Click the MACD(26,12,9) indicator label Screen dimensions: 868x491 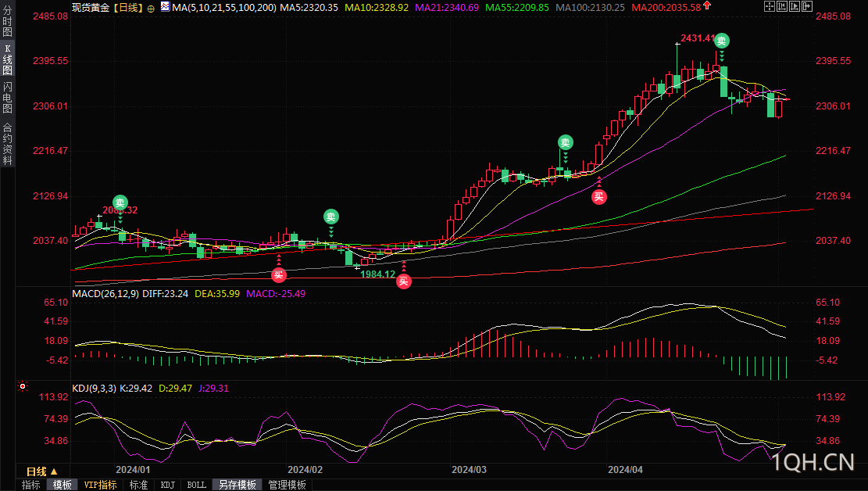tap(105, 294)
